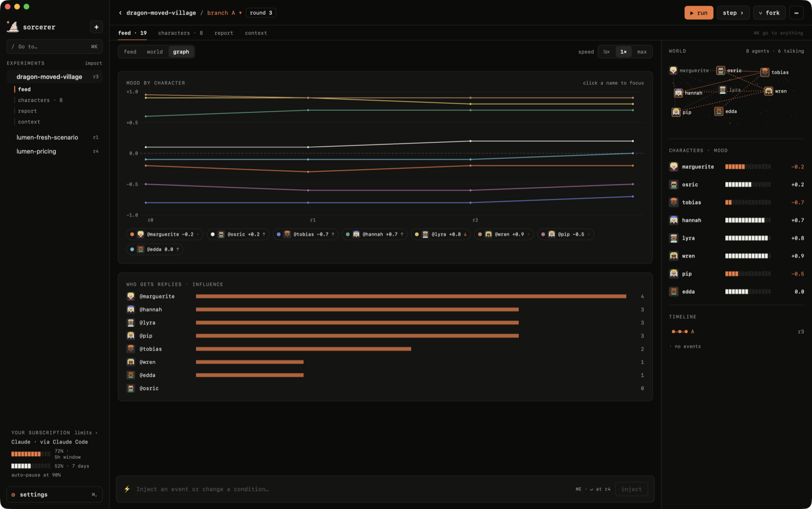
Task: Expand subscription limits link
Action: coord(86,433)
